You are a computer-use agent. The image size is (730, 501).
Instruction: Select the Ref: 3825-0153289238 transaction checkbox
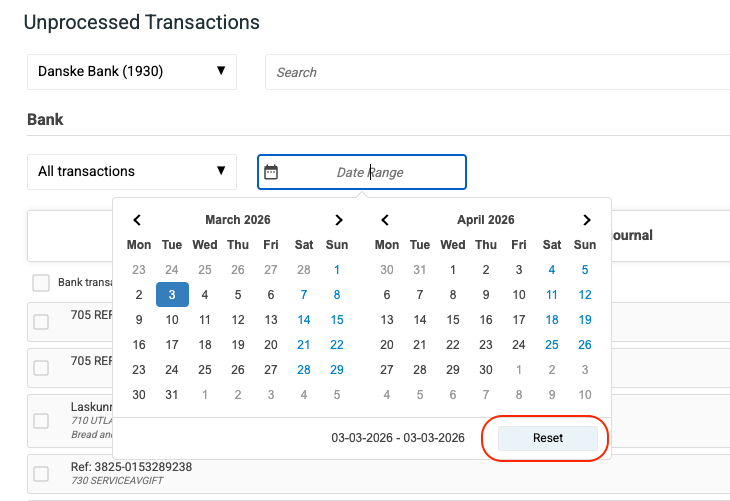pos(41,473)
